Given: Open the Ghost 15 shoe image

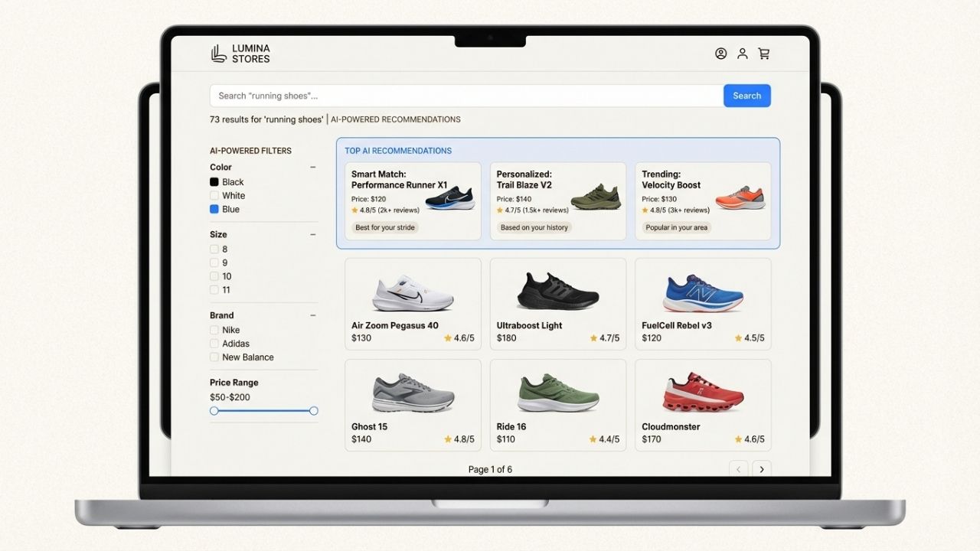Looking at the screenshot, I should (x=413, y=393).
